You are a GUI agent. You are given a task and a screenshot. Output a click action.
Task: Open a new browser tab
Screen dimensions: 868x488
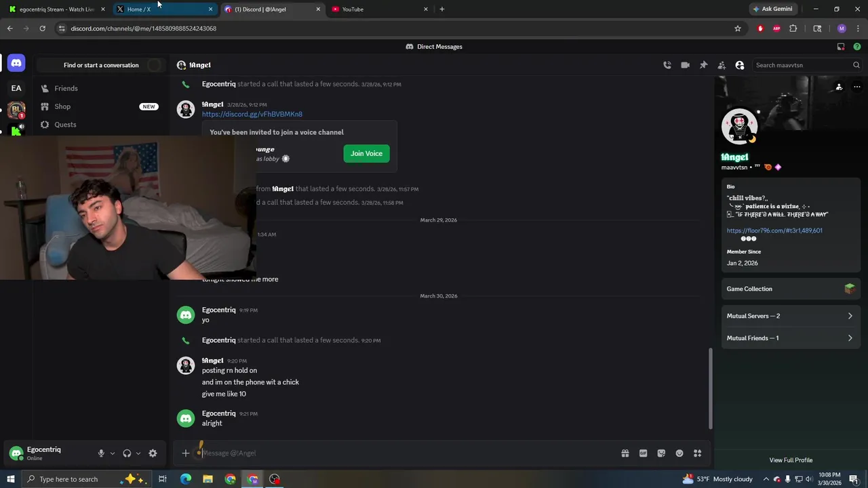tap(442, 9)
